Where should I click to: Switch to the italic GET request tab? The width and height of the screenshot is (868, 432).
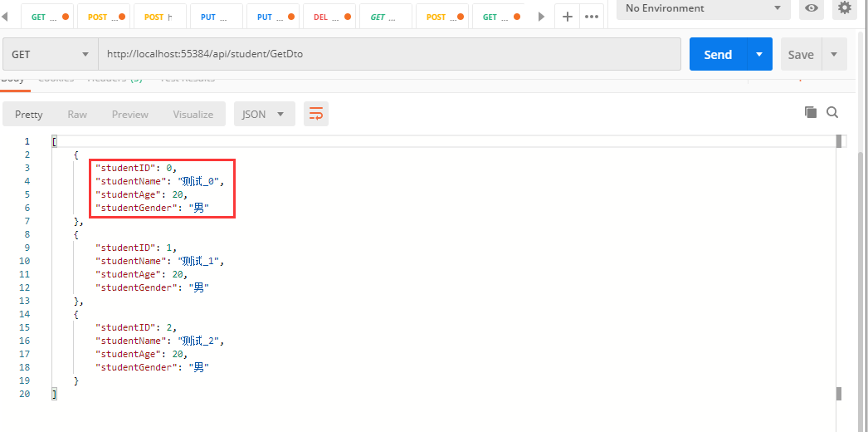tap(384, 17)
